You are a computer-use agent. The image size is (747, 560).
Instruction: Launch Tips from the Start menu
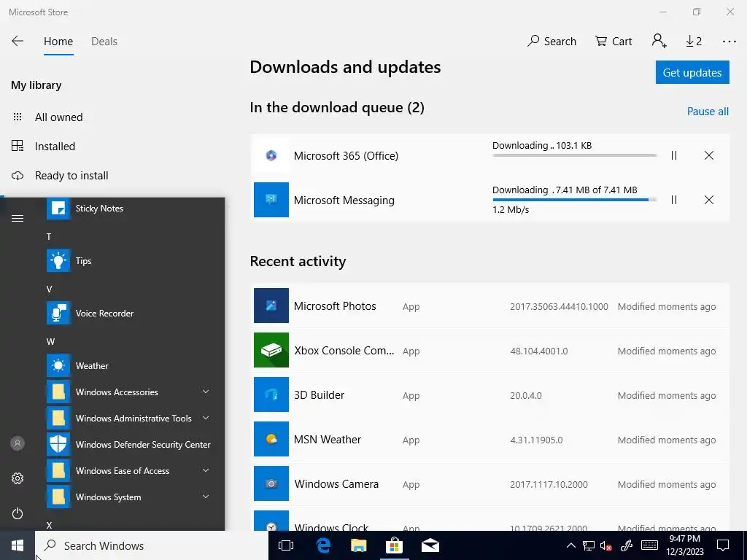[128, 260]
